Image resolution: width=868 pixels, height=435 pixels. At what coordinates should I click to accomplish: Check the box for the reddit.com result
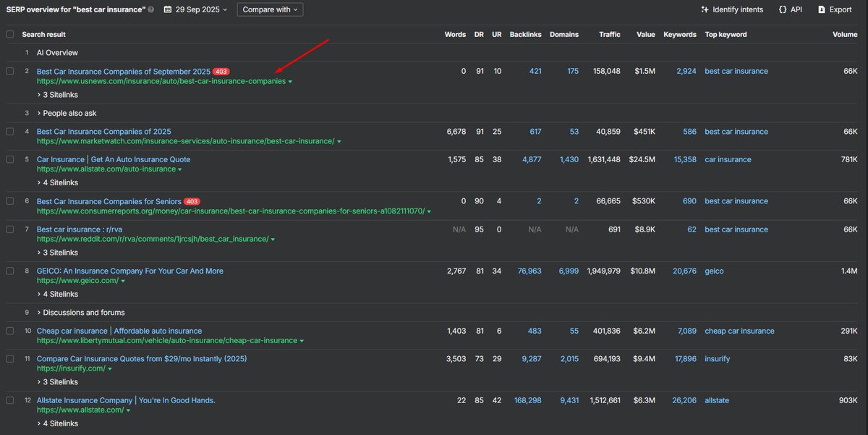click(10, 229)
